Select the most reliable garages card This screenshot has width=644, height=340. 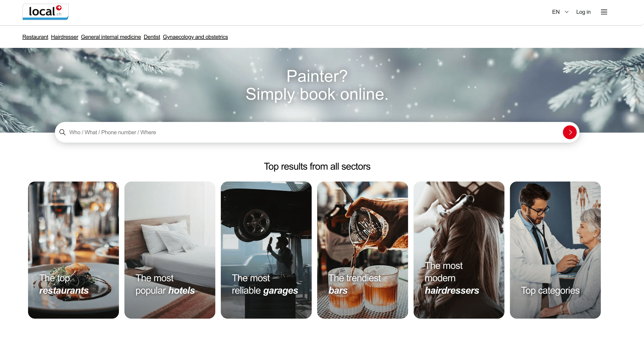[266, 250]
